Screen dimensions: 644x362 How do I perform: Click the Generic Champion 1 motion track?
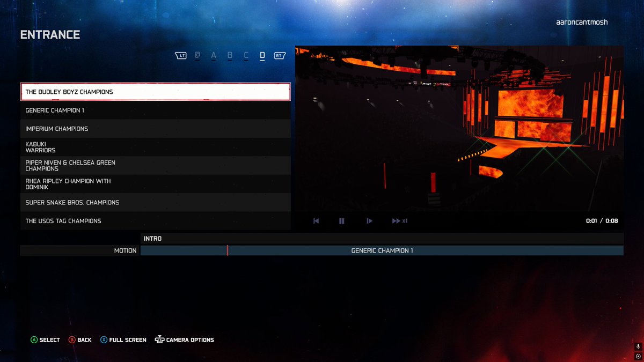click(x=382, y=250)
